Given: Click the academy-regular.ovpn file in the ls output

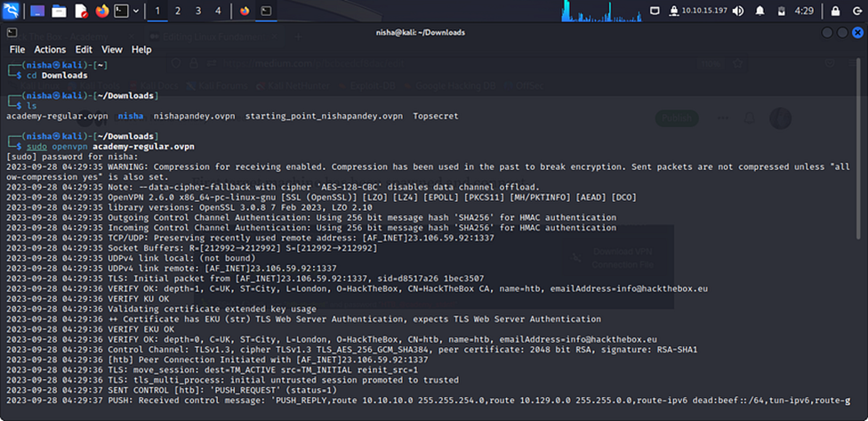Looking at the screenshot, I should 58,116.
